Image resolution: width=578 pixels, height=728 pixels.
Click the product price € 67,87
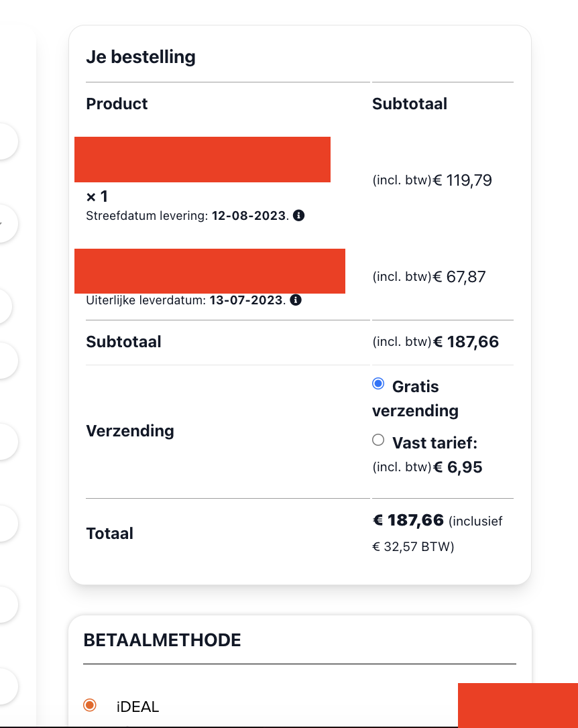click(459, 277)
